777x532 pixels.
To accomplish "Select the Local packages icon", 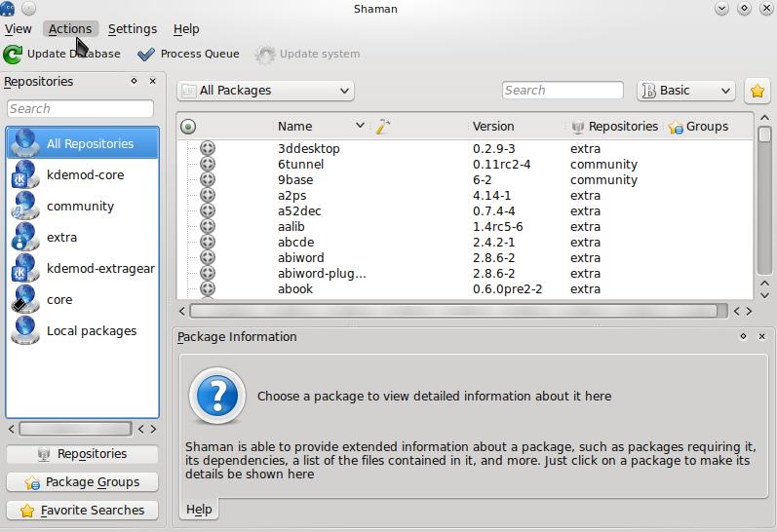I will 24,331.
